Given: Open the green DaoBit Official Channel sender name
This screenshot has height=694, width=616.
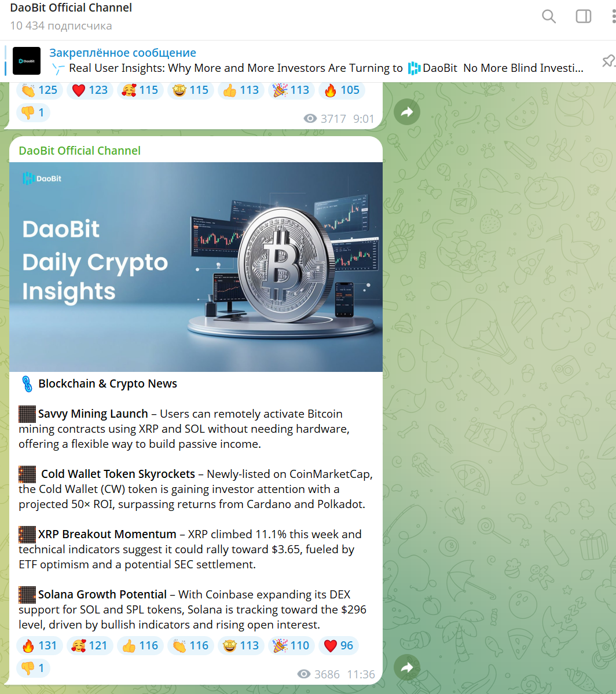Looking at the screenshot, I should 79,151.
